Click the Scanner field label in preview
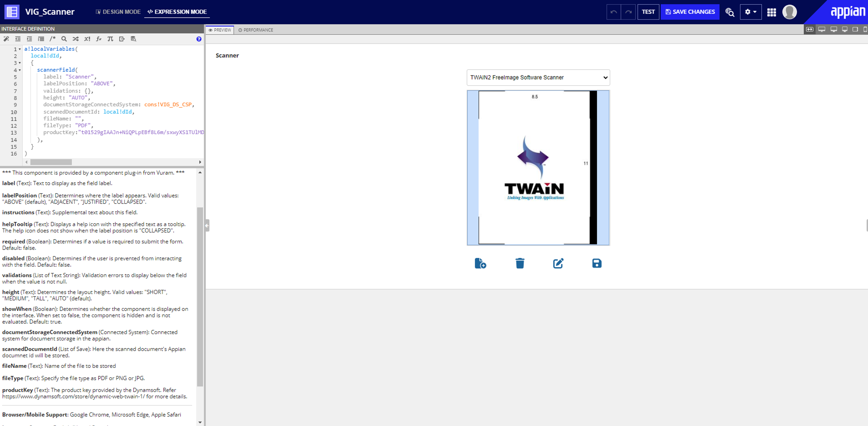This screenshot has height=426, width=868. click(227, 56)
